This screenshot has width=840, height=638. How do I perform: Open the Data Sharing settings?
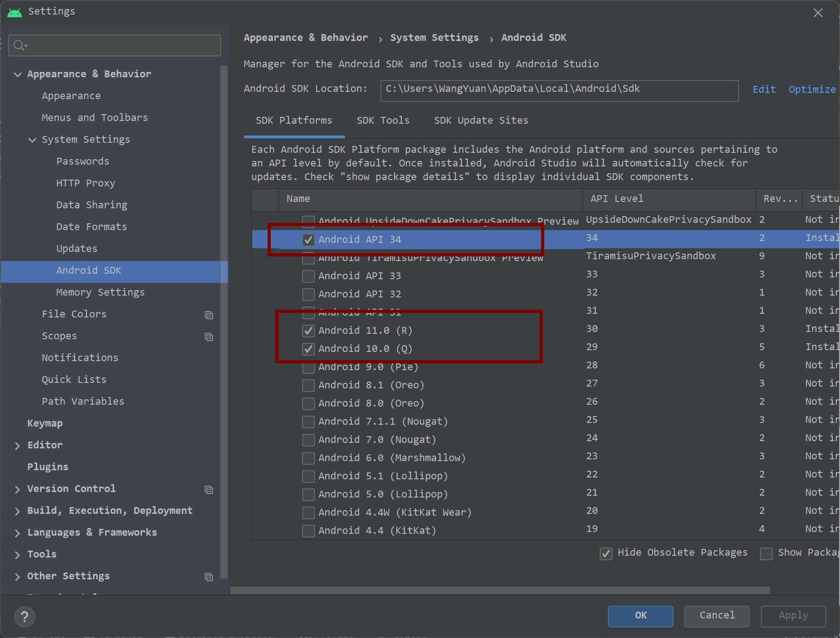92,205
